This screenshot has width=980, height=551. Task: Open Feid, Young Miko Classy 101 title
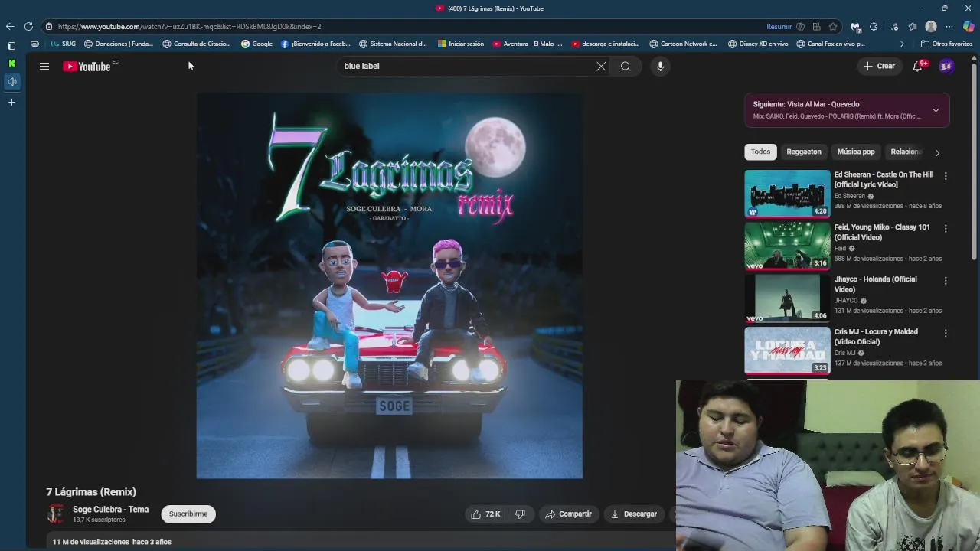[882, 232]
